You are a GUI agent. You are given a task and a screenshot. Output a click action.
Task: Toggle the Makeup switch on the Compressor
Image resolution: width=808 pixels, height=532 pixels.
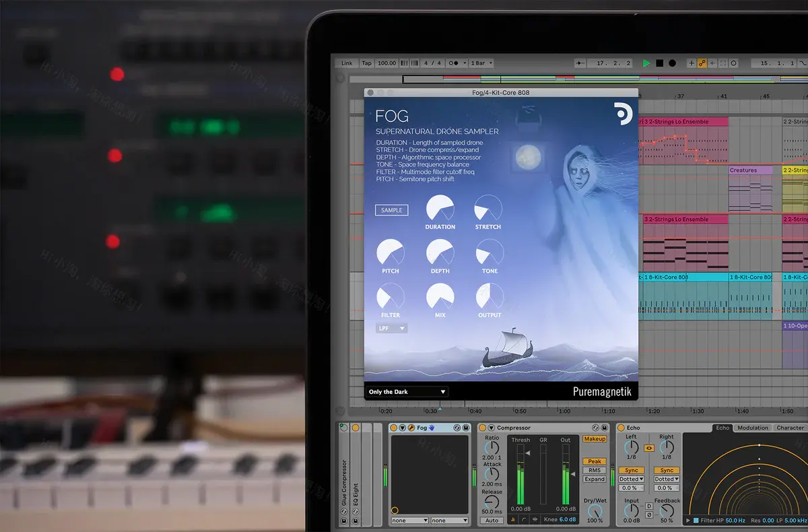(594, 439)
